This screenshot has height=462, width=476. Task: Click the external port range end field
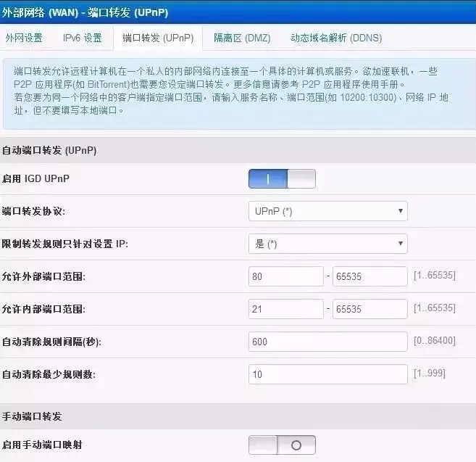[x=370, y=276]
